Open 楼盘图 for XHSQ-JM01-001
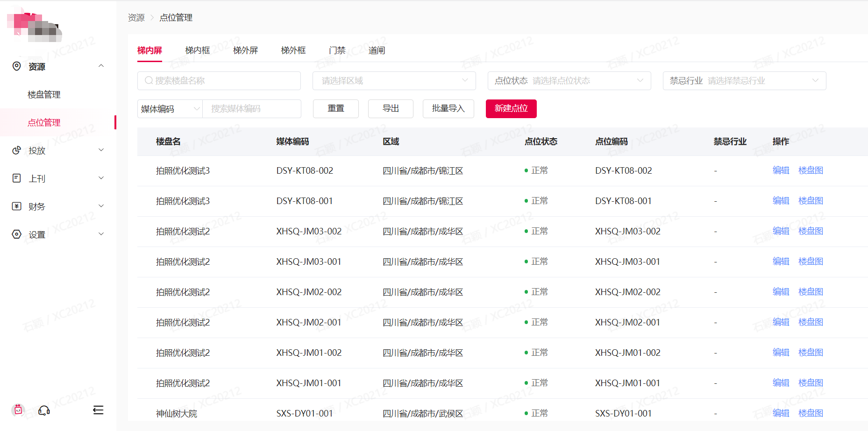This screenshot has height=431, width=868. pyautogui.click(x=811, y=383)
